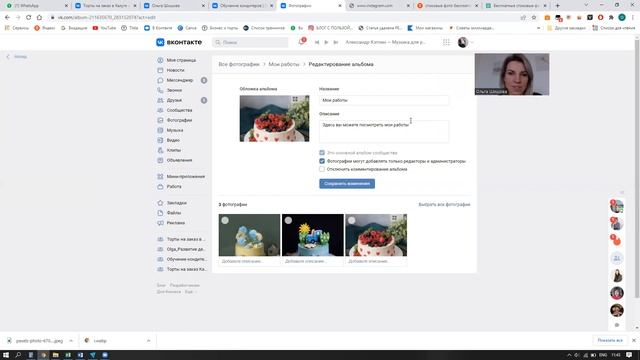Skip to next track in VK header
Image resolution: width=640 pixels, height=360 pixels.
point(336,42)
